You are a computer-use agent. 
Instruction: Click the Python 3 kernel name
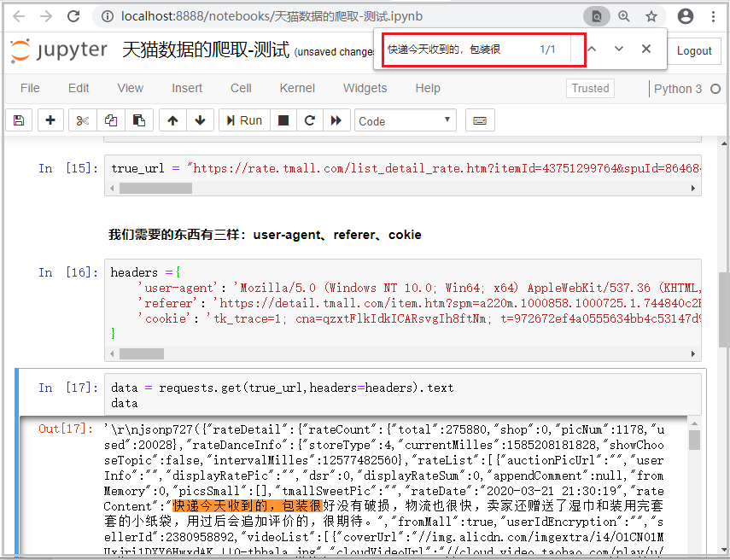[677, 89]
